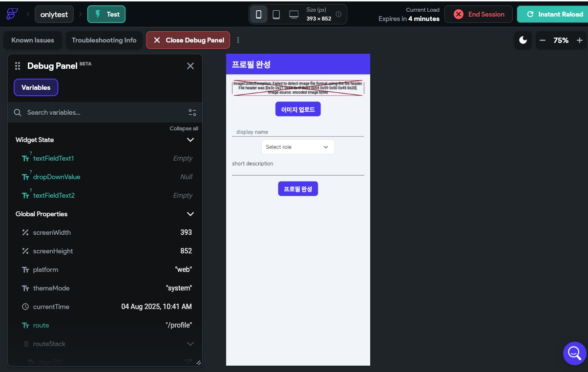Click the screenWidth property row
Image resolution: width=588 pixels, height=372 pixels.
105,232
